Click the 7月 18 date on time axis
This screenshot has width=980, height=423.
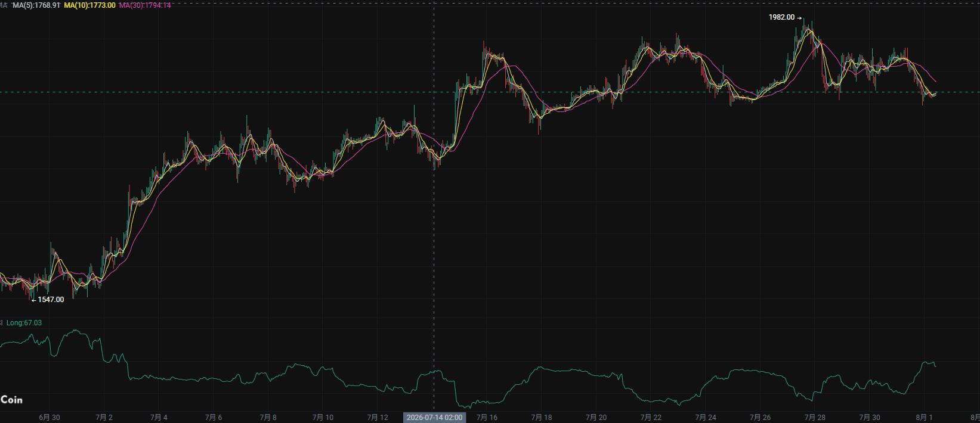point(542,418)
